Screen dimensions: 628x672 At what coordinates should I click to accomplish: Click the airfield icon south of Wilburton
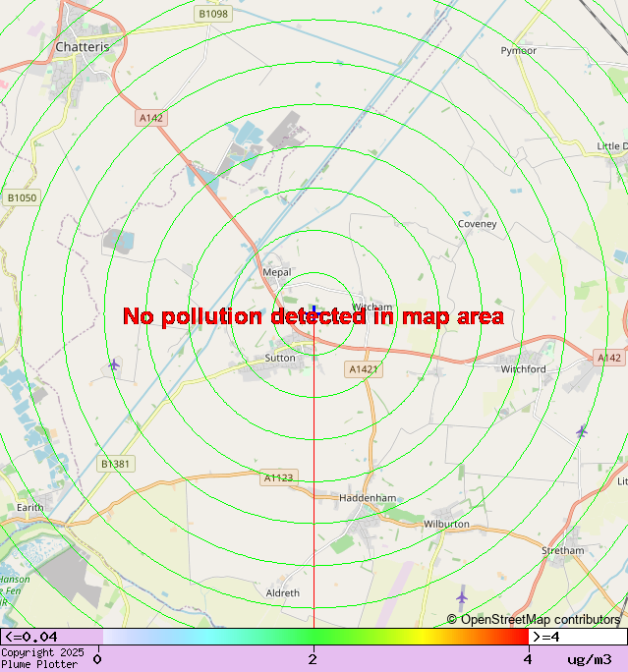coord(461,597)
